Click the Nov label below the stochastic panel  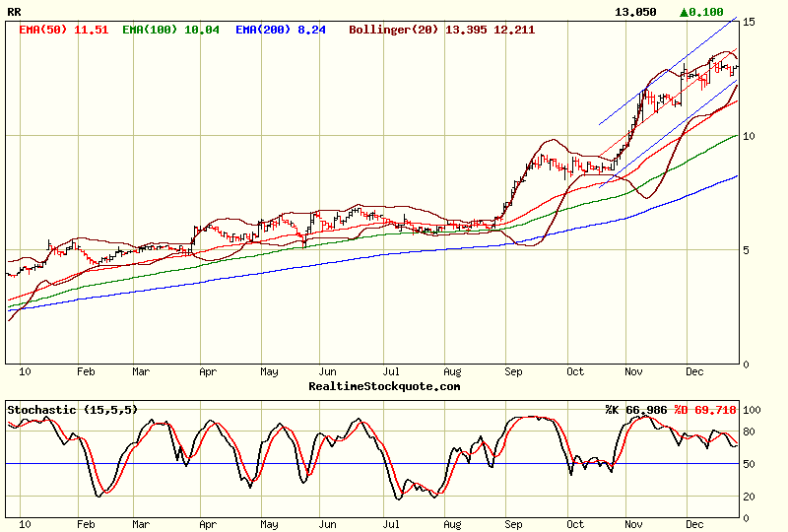(632, 525)
